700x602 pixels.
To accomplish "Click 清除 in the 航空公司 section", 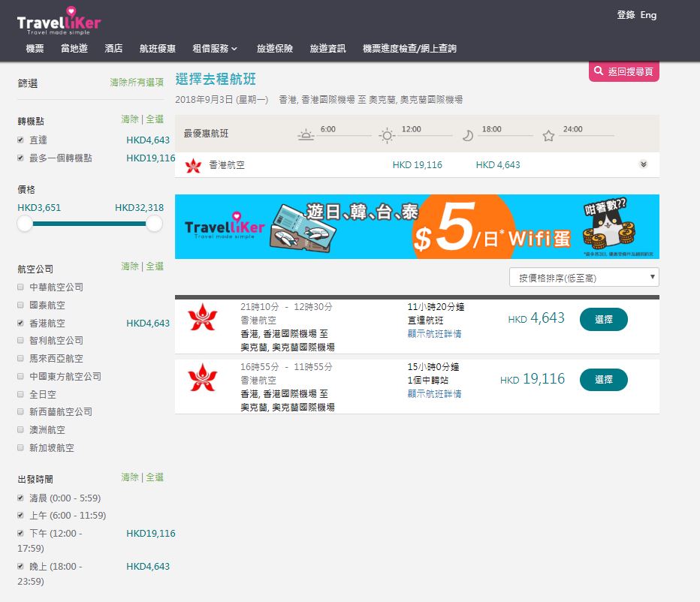I will click(x=130, y=266).
